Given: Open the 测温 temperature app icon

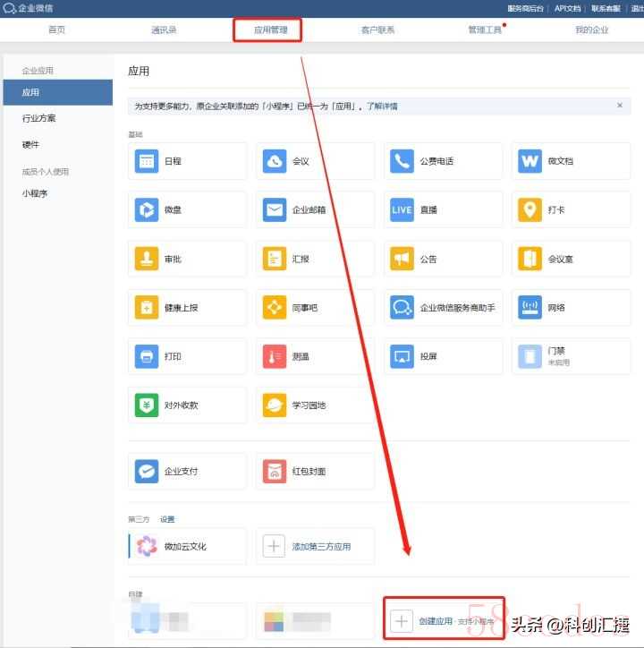Looking at the screenshot, I should click(x=275, y=356).
